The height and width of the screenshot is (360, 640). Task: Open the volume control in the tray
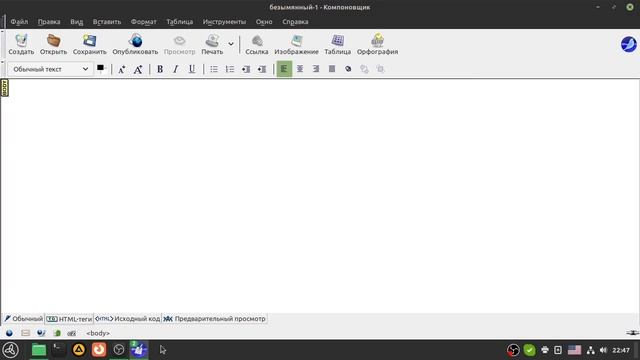click(x=603, y=350)
